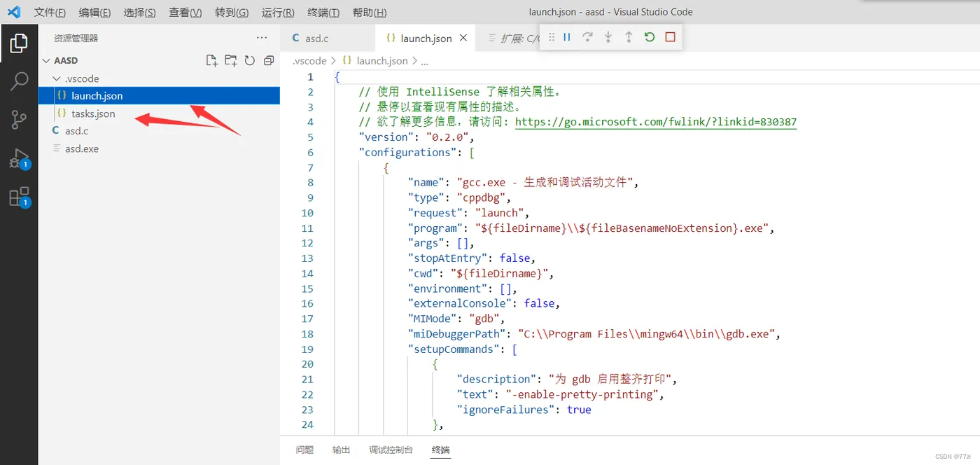Open explorer more actions ellipsis menu
Screen dimensions: 980x465
click(262, 38)
